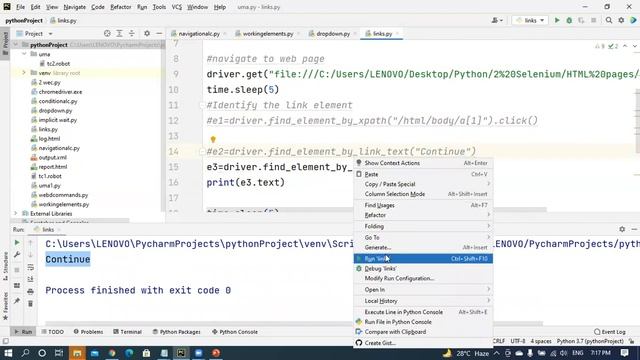Open the Python Console tool window
640x360 pixels.
[x=235, y=332]
